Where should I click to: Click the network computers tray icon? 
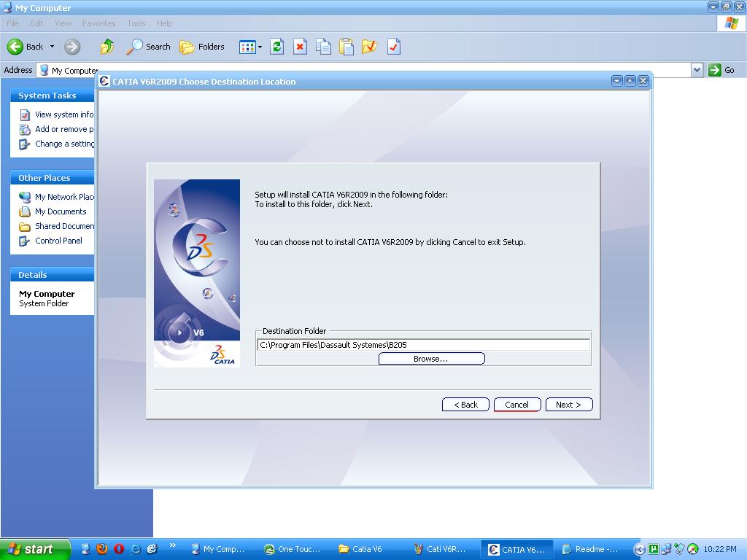click(666, 549)
